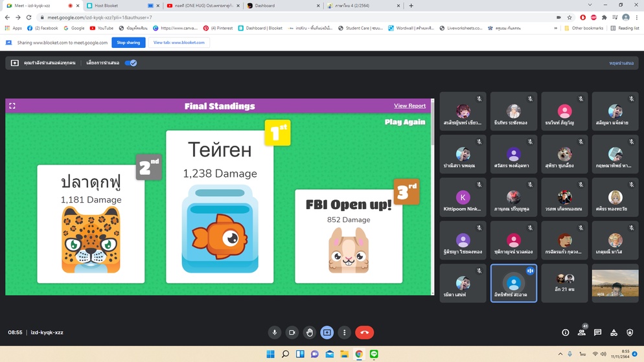The height and width of the screenshot is (362, 644).
Task: Open YouTube bookmark
Action: point(102,28)
